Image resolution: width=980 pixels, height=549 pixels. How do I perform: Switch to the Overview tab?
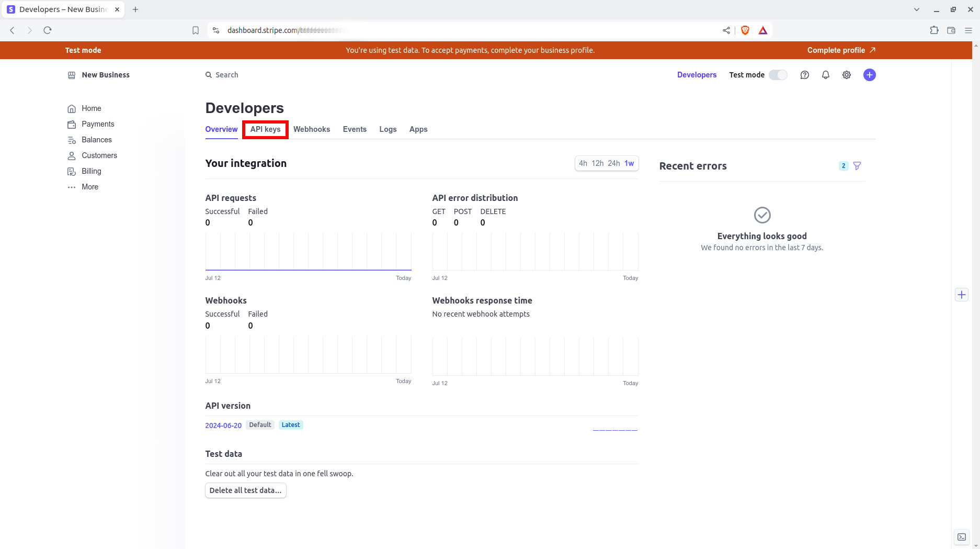pos(221,129)
